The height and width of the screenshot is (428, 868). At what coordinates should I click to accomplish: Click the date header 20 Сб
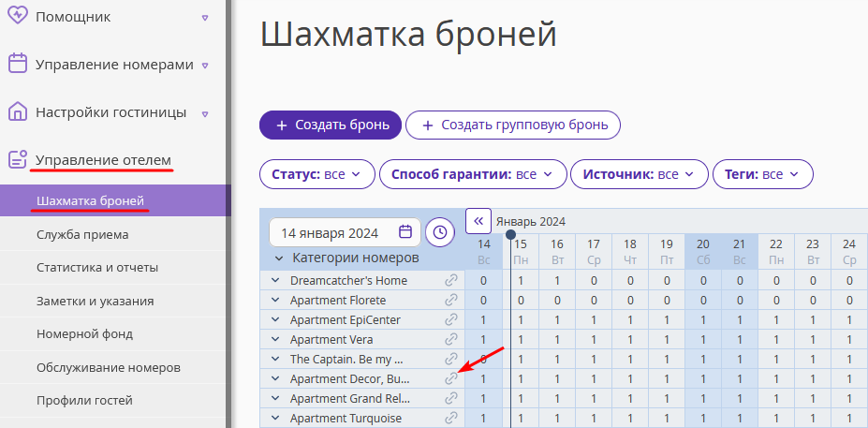(x=703, y=251)
